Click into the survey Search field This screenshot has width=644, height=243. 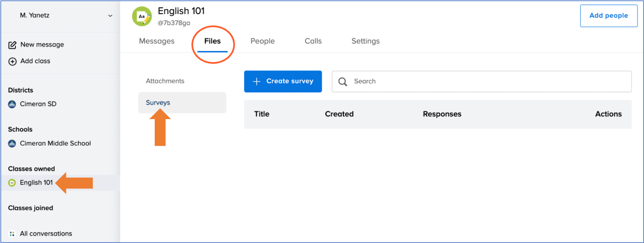(490, 81)
